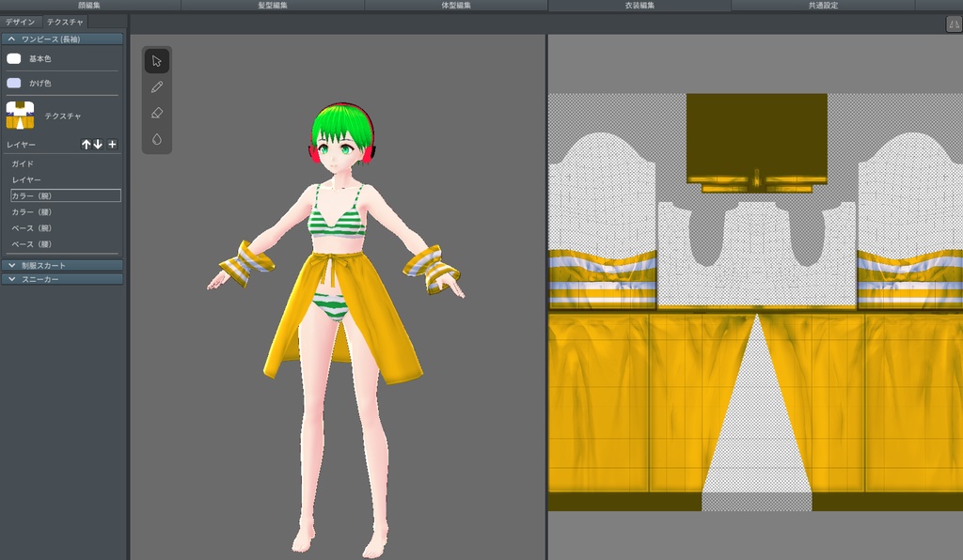Click the テクスチャ preview thumbnail
The width and height of the screenshot is (963, 560).
(20, 116)
